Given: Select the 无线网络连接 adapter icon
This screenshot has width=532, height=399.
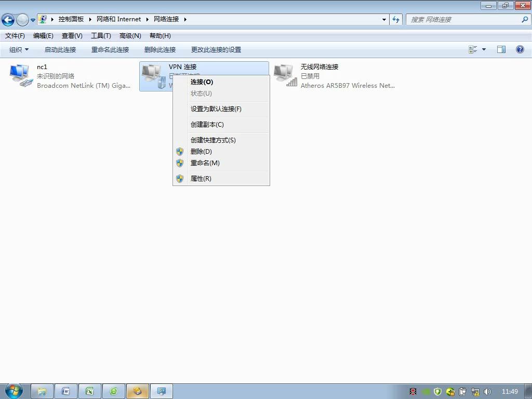Looking at the screenshot, I should (285, 76).
